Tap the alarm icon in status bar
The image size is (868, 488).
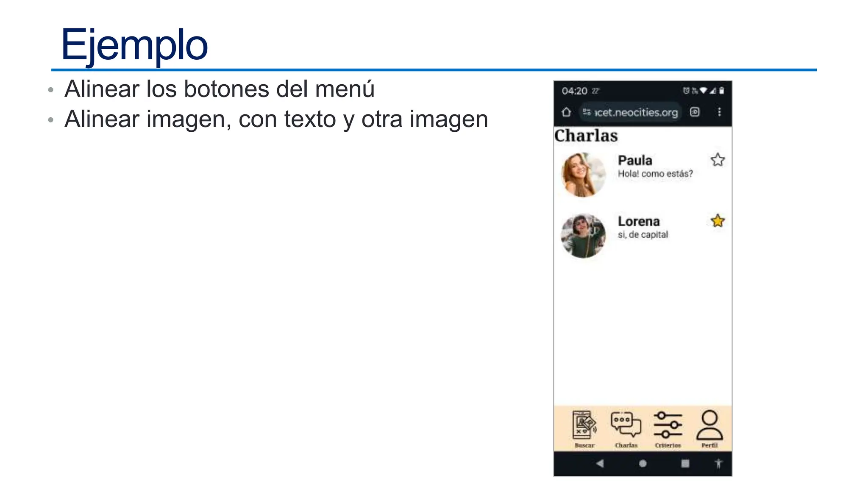(686, 91)
